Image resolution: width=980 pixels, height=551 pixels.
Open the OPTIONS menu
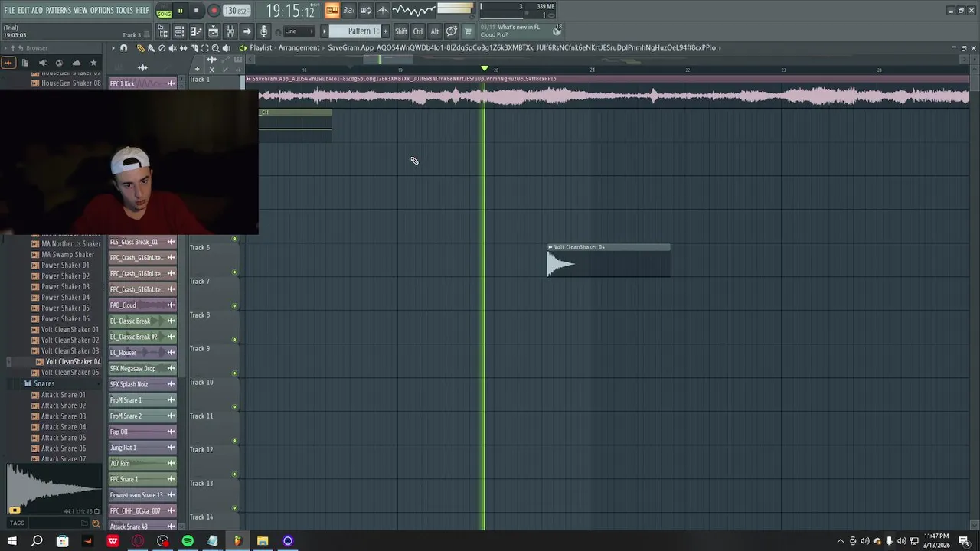pos(102,11)
